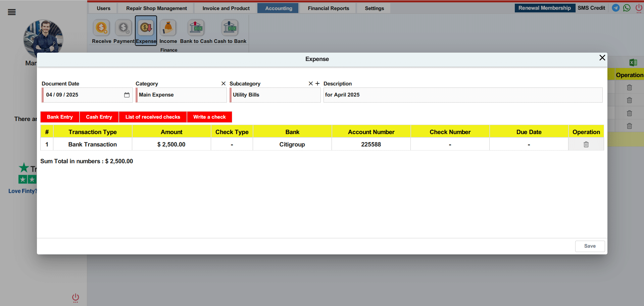Click the Amount column header
The height and width of the screenshot is (306, 644).
click(171, 132)
